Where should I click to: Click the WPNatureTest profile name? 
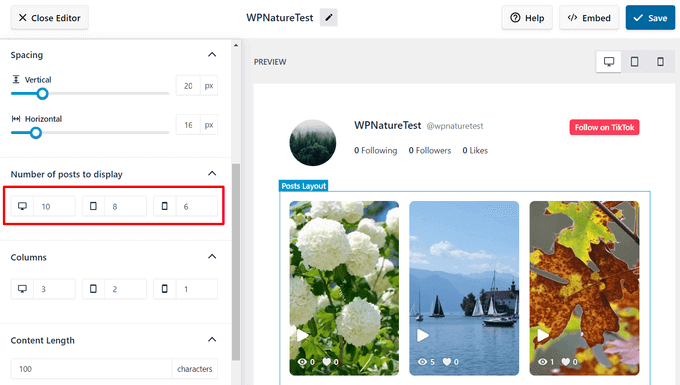387,125
